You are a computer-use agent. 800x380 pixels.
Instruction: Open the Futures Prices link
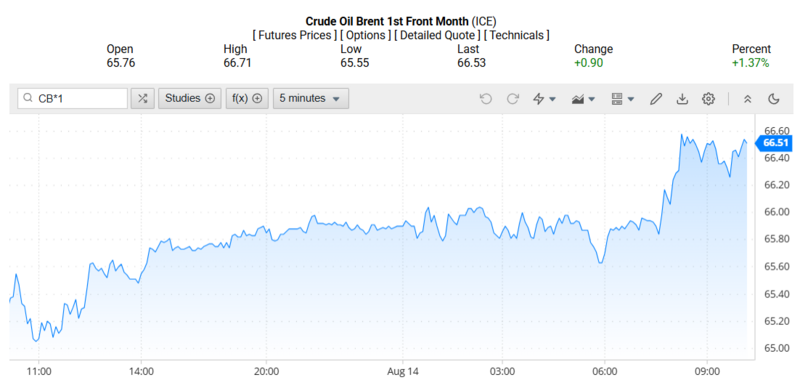coord(295,35)
